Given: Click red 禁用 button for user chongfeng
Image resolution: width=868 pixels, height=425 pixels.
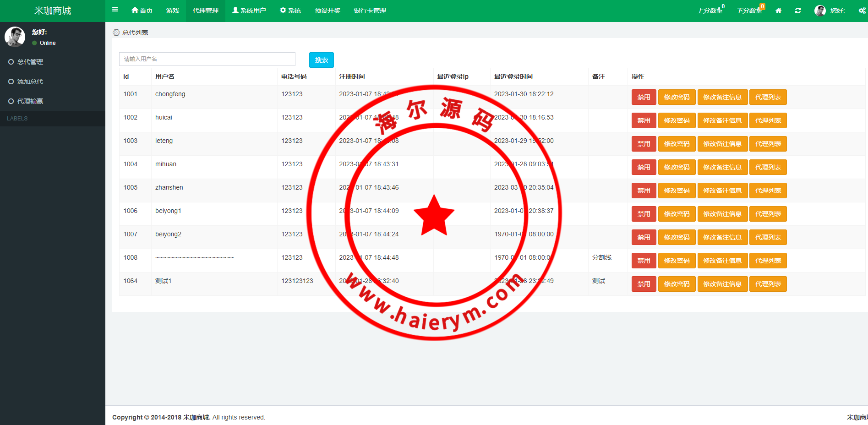Looking at the screenshot, I should tap(644, 97).
